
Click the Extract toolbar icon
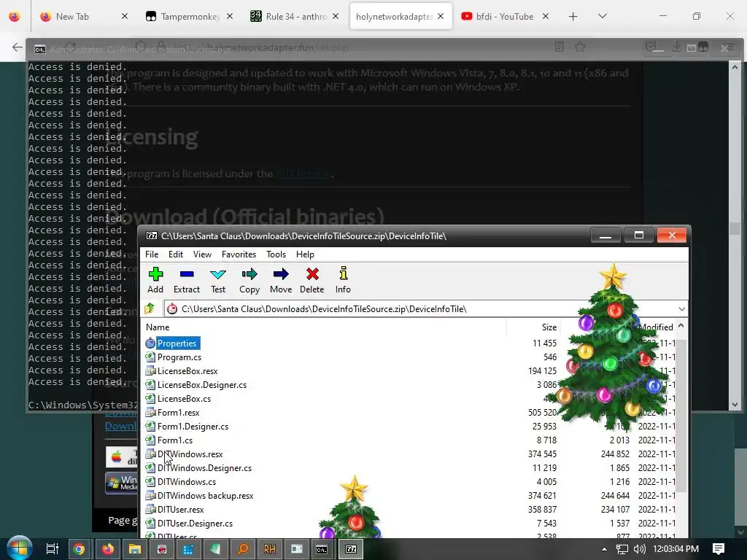pyautogui.click(x=187, y=280)
